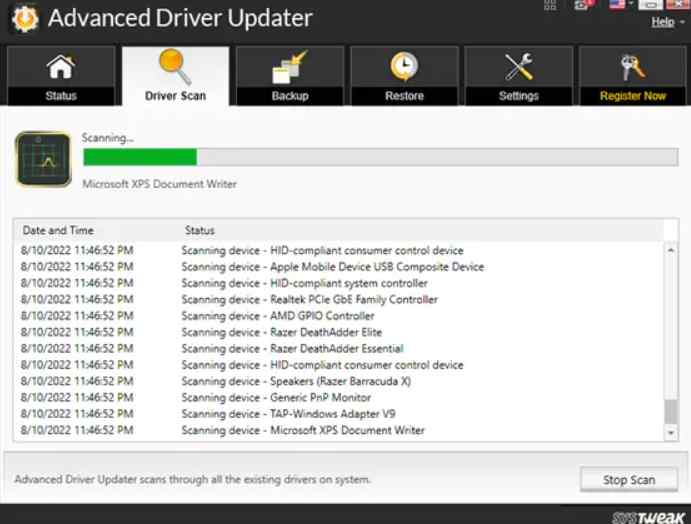The width and height of the screenshot is (691, 524).
Task: Open the Status tab home icon
Action: 61,69
